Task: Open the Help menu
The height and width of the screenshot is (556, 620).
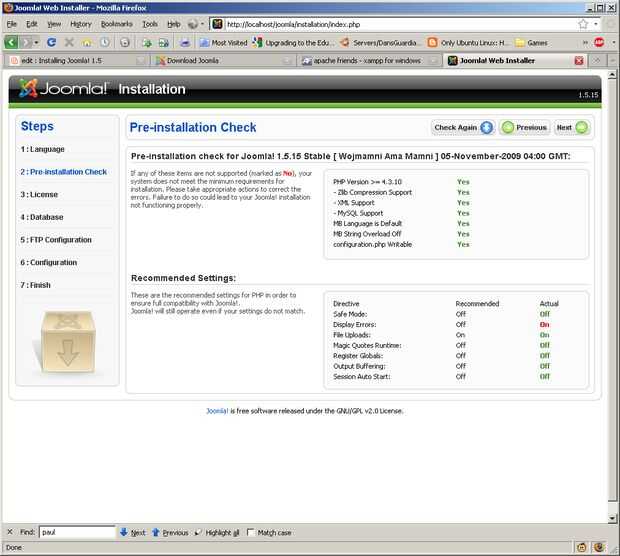Action: tap(174, 24)
